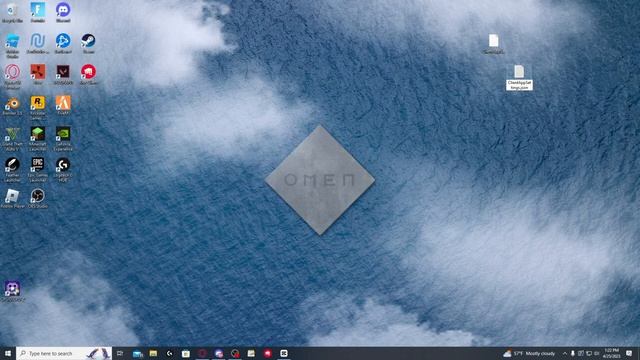This screenshot has height=360, width=640.
Task: Launch Rust from the desktop
Action: tap(38, 74)
